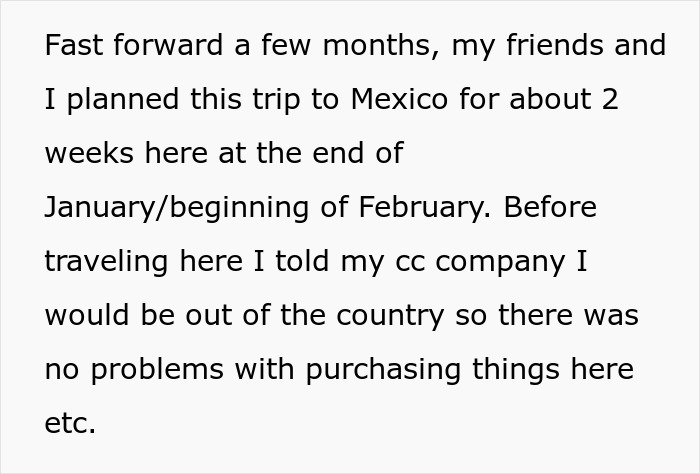Click the final "etc." text

[x=70, y=424]
